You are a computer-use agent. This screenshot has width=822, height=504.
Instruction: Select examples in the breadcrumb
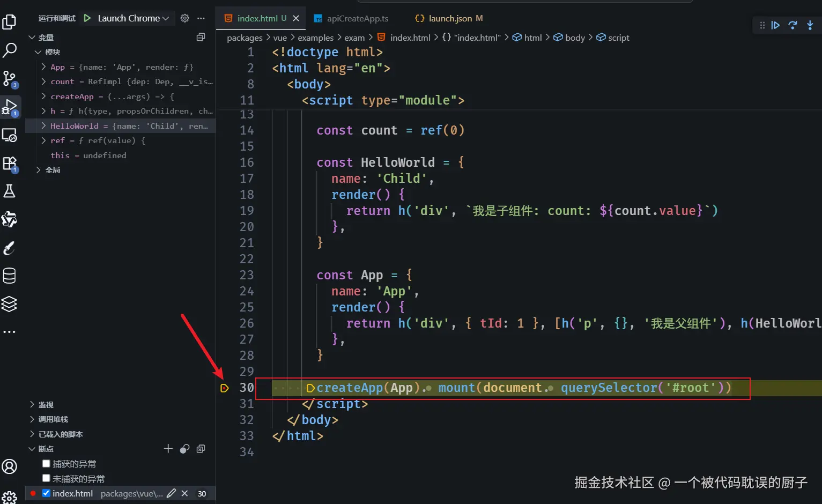click(x=315, y=38)
